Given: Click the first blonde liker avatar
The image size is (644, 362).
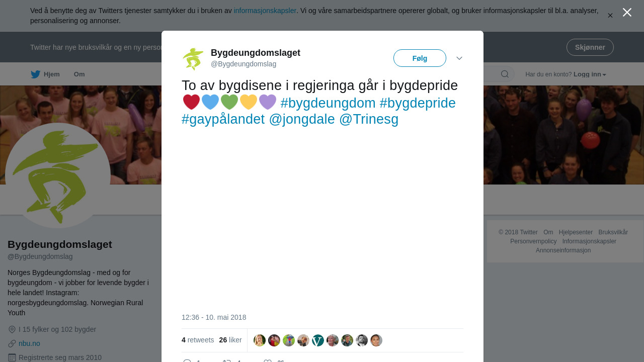Looking at the screenshot, I should [x=260, y=340].
